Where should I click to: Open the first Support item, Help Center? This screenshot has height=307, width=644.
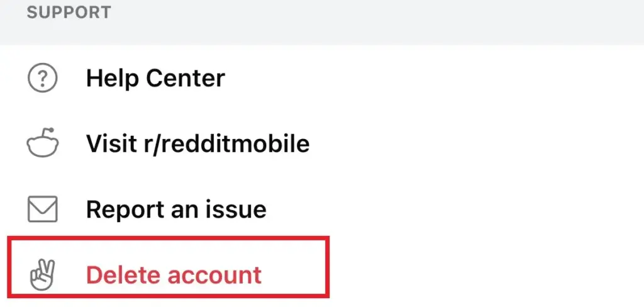(x=155, y=79)
